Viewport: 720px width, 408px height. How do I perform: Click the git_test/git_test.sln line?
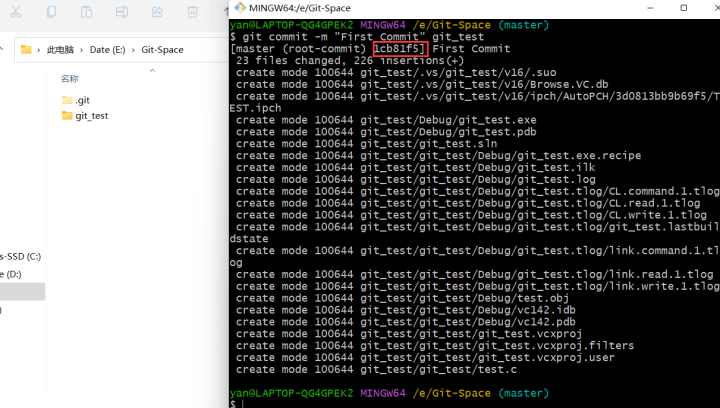pos(366,144)
